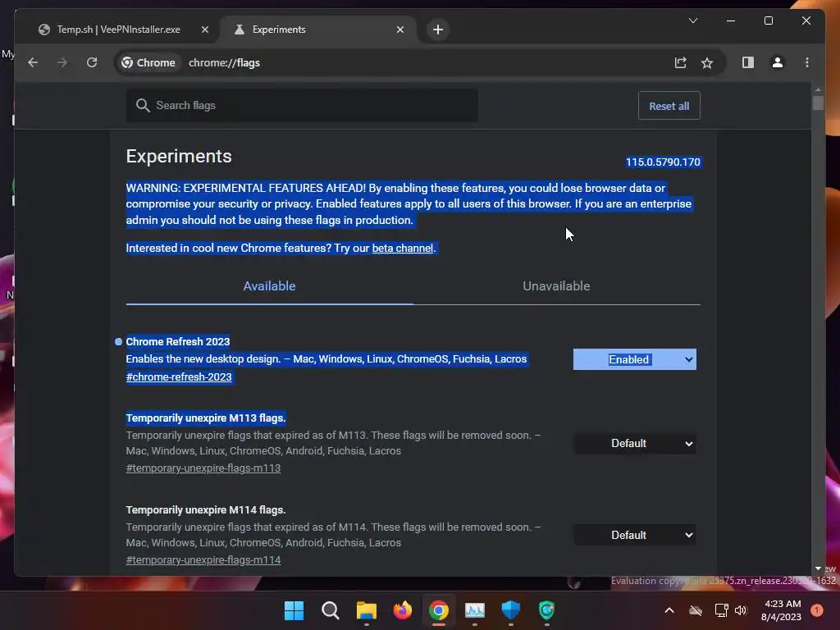Open the Chrome three-dot menu
840x630 pixels.
pos(807,62)
